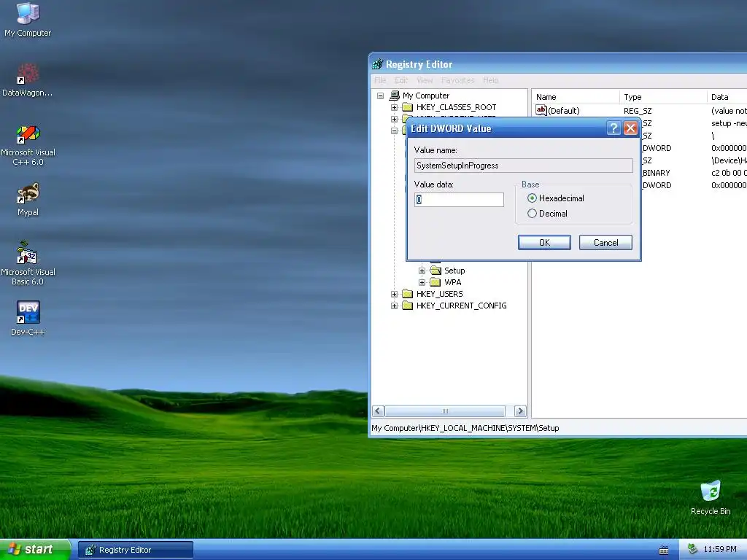
Task: Click the Type column header
Action: pos(662,97)
